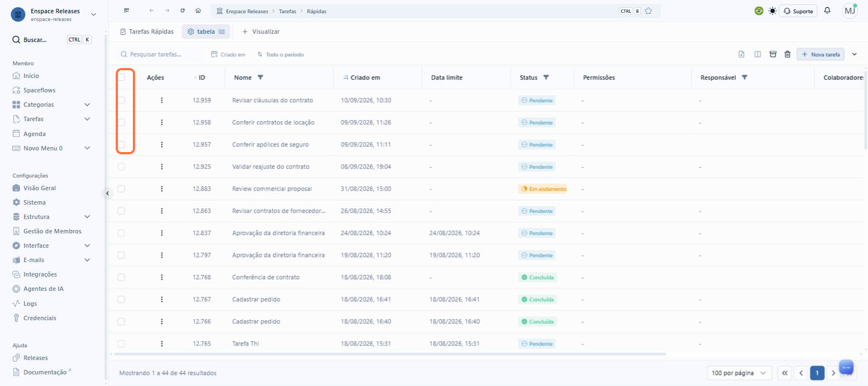
Task: Change language via the Brazil flag icon
Action: pos(759,11)
